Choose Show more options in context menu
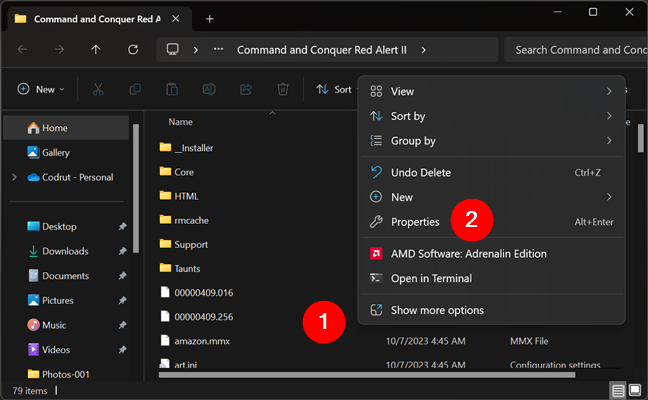 (x=437, y=310)
